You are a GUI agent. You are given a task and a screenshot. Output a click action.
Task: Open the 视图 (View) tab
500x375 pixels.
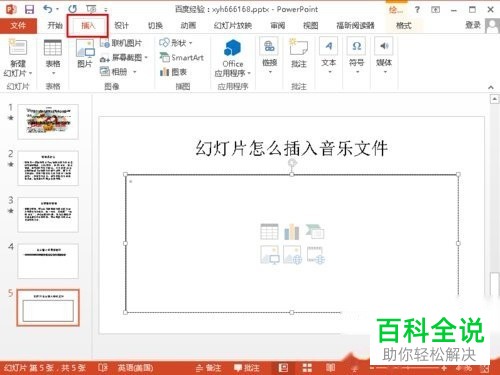click(x=310, y=25)
